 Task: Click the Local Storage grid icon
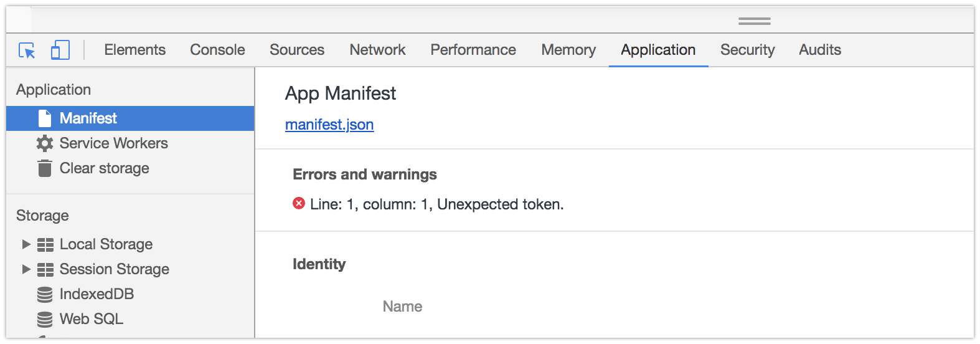[45, 245]
